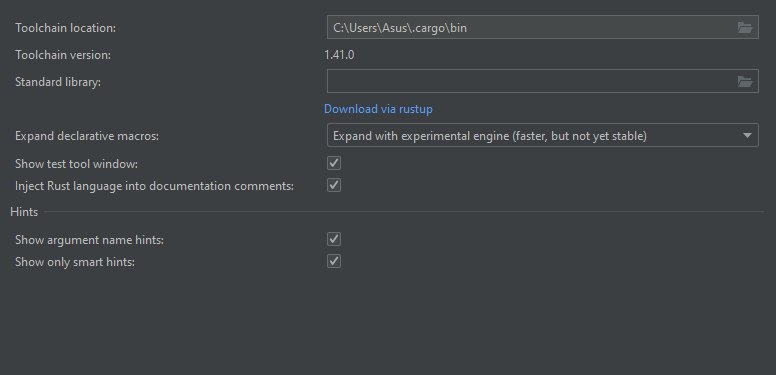Select the 1.41.0 toolchain version text
Screen dimensions: 776x375
click(339, 55)
